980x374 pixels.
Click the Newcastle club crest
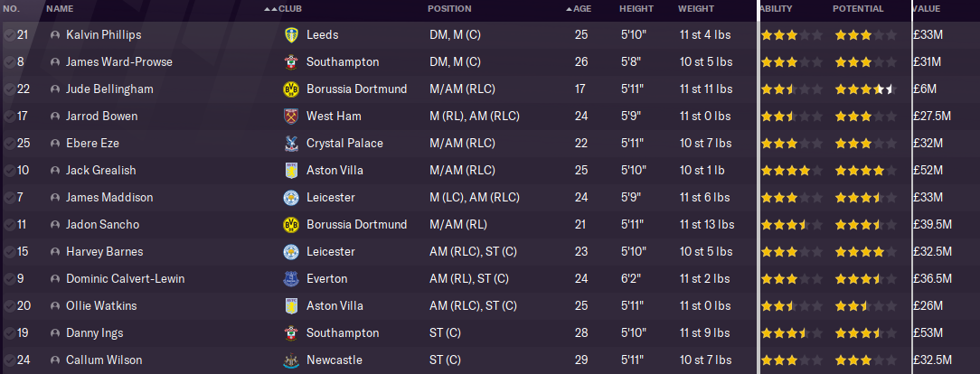(x=290, y=360)
